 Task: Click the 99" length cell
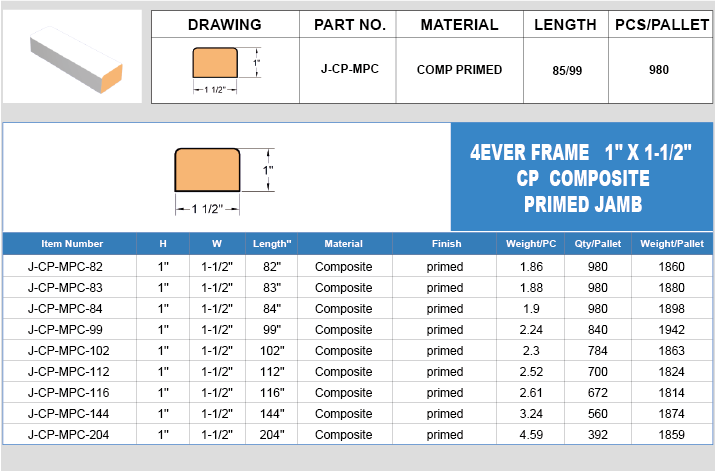point(272,330)
